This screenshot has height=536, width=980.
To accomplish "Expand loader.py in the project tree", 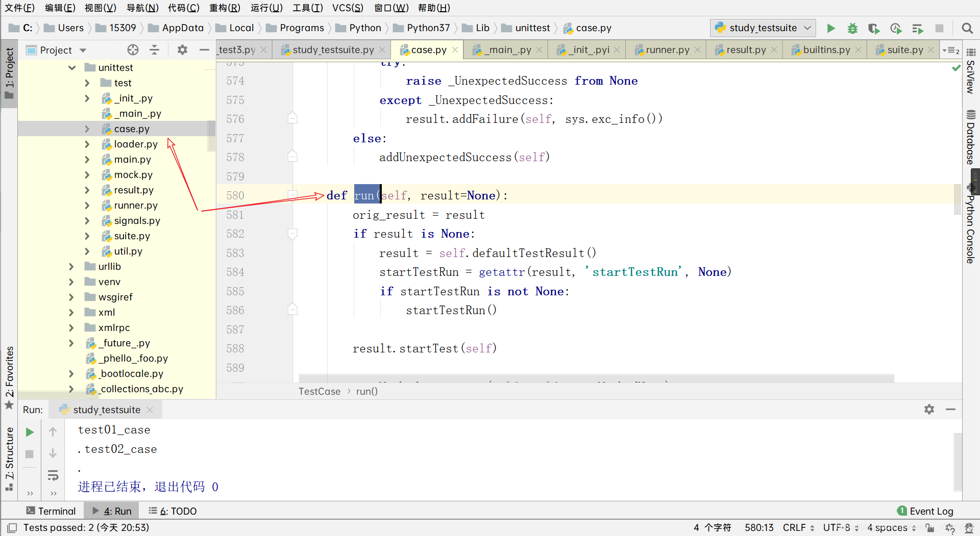I will pyautogui.click(x=87, y=144).
